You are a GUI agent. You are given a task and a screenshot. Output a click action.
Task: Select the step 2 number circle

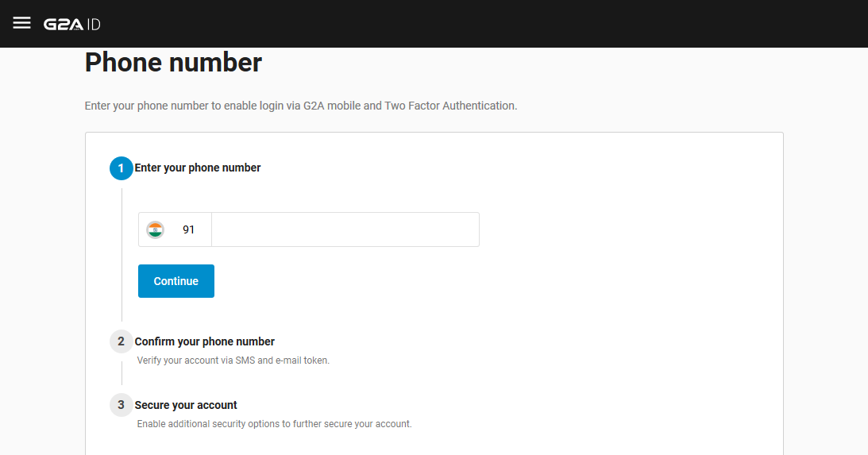click(x=122, y=341)
